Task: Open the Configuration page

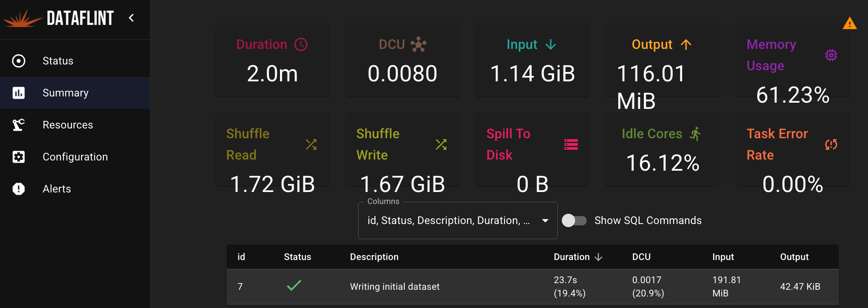Action: tap(75, 157)
